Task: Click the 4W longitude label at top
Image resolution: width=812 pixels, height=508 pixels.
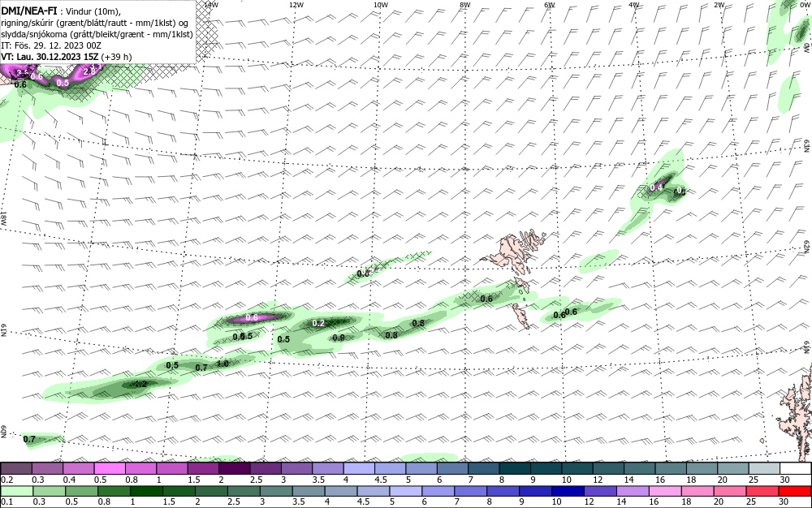Action: 634,5
